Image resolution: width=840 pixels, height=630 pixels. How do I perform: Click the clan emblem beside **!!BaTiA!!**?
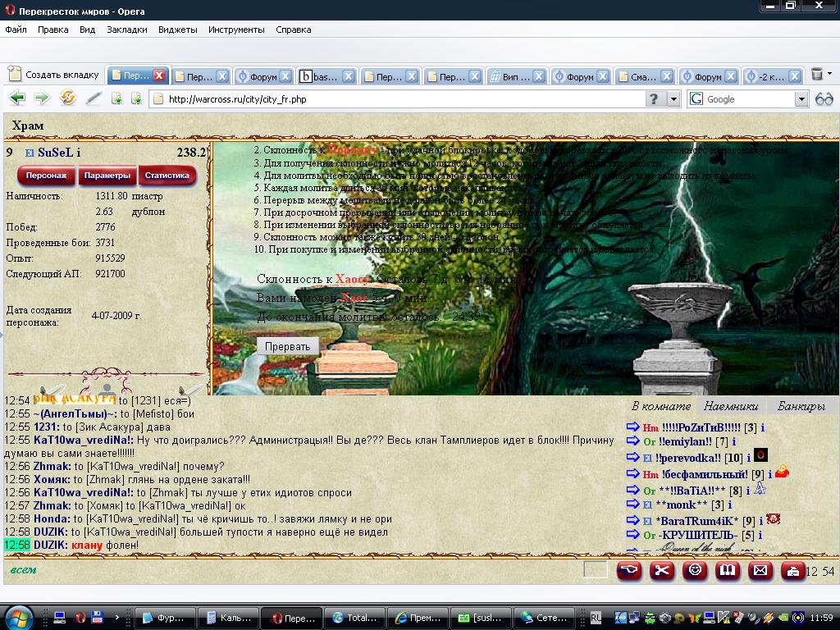(x=760, y=488)
